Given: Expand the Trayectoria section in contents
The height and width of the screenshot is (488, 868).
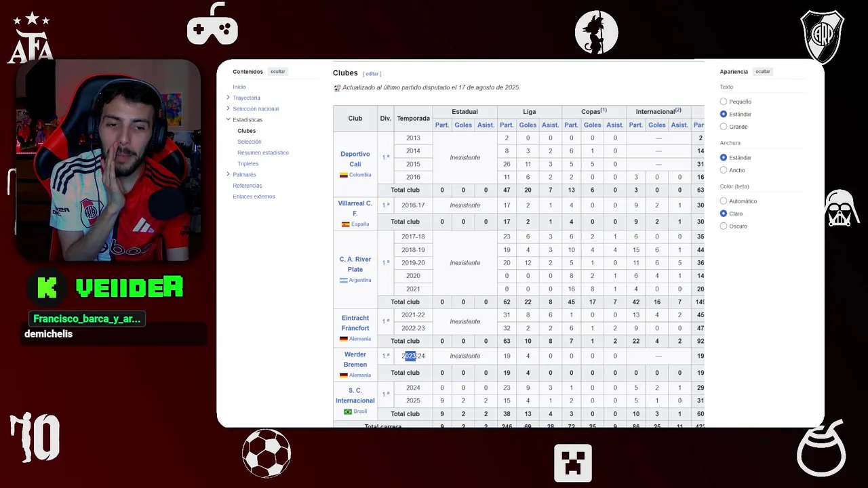Looking at the screenshot, I should click(x=228, y=98).
